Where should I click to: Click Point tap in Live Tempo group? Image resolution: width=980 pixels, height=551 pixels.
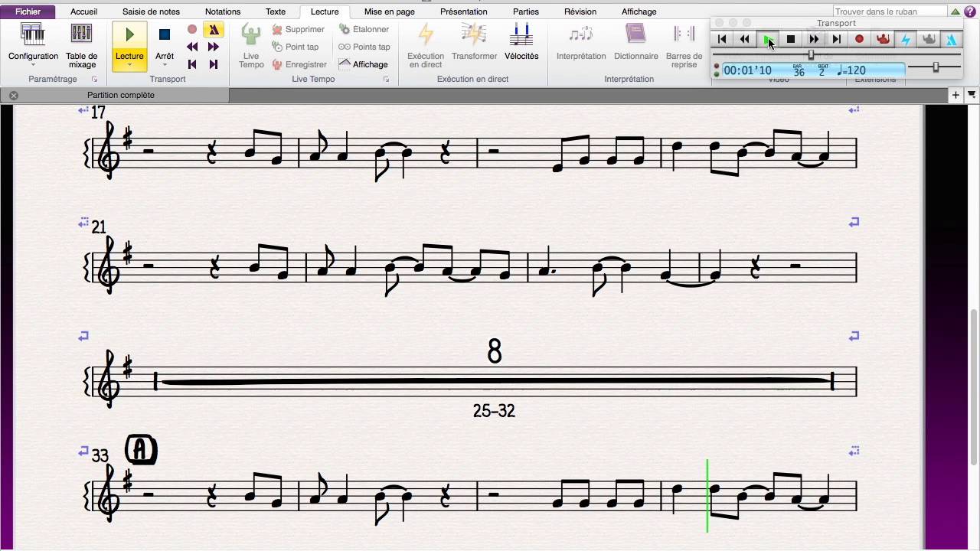coord(296,47)
